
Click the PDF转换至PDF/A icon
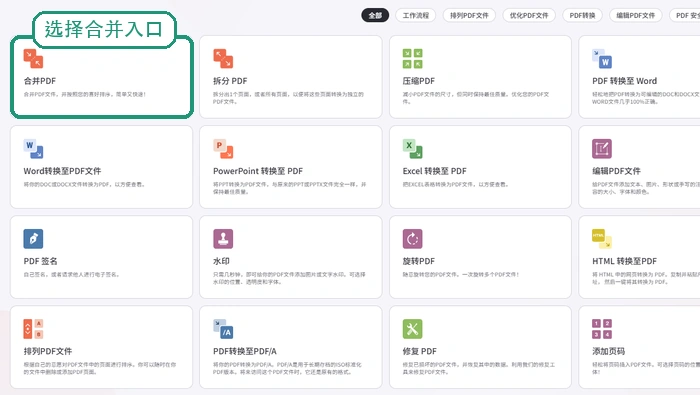click(x=223, y=329)
